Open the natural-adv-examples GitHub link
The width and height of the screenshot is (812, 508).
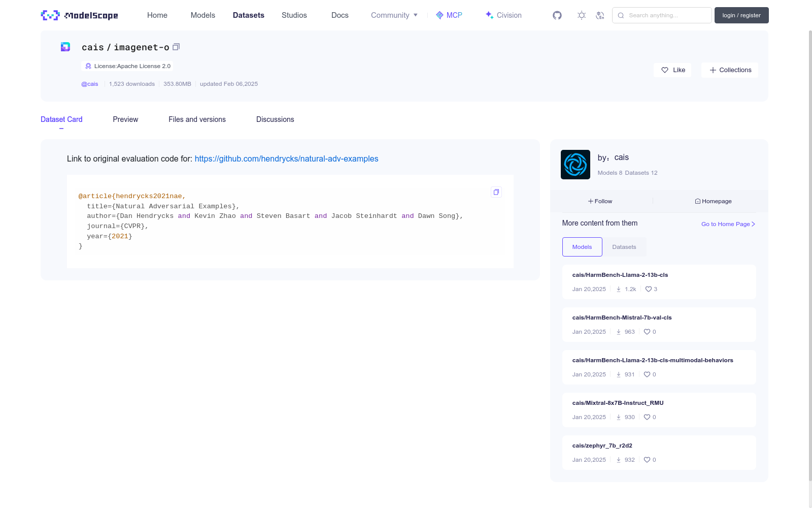pos(286,158)
